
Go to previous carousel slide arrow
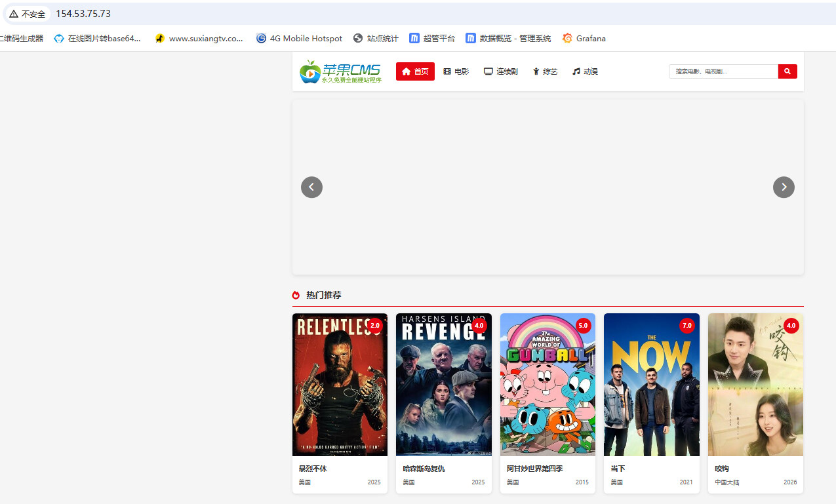(311, 187)
